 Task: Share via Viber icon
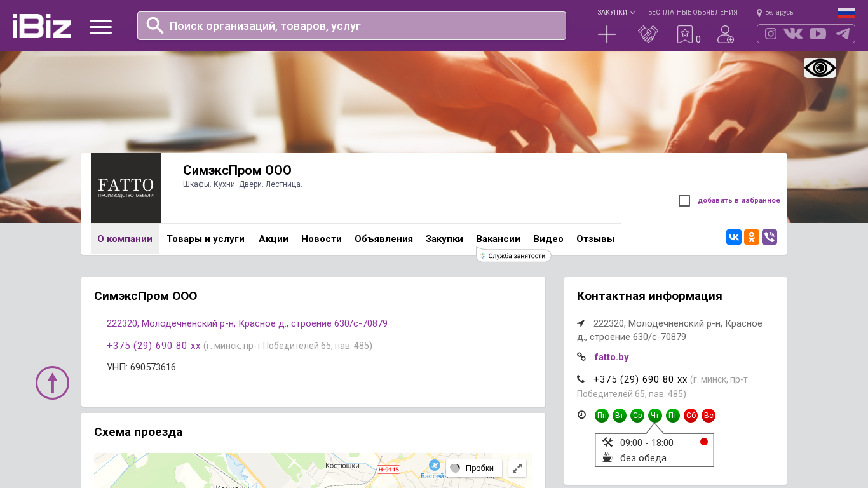770,237
